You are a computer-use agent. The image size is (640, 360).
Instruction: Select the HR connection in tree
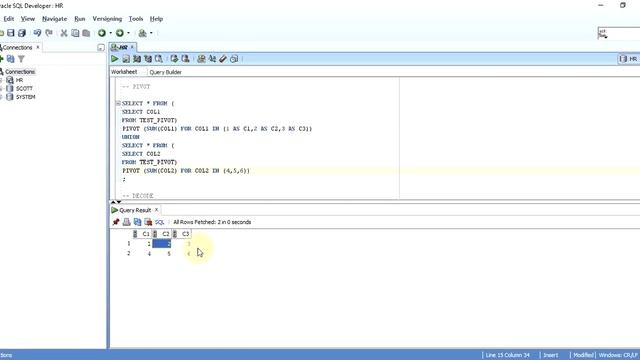click(19, 80)
